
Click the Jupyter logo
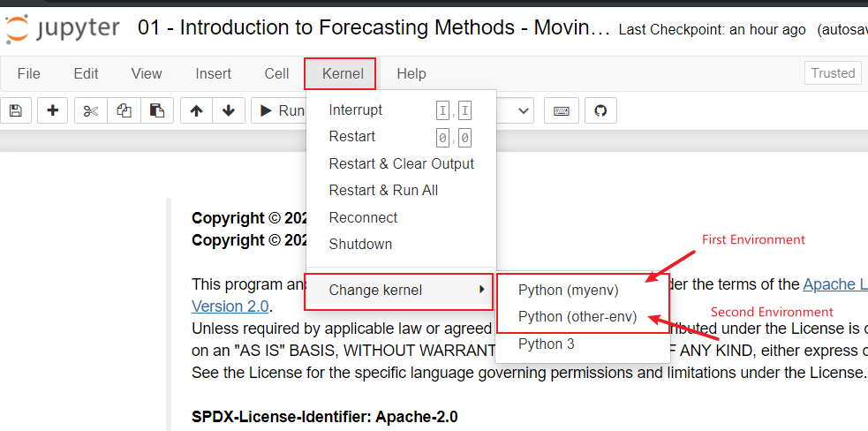(x=62, y=29)
